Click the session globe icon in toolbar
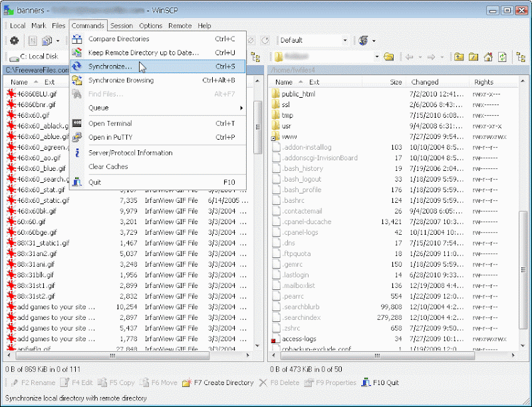The width and height of the screenshot is (532, 407). pyautogui.click(x=363, y=41)
